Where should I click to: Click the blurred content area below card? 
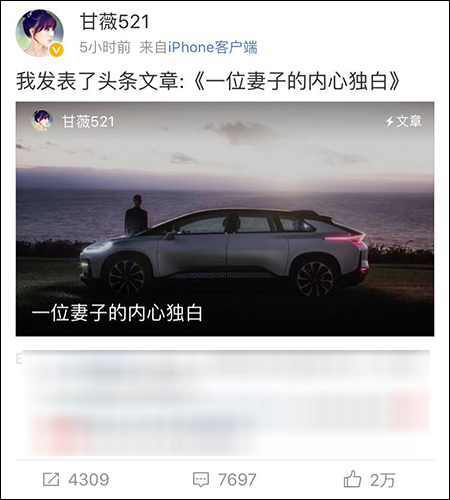point(225,403)
